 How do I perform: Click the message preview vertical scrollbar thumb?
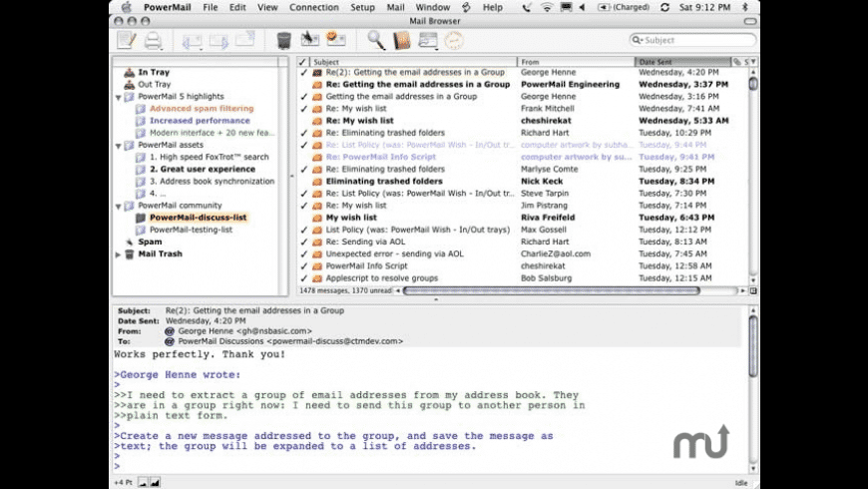tap(753, 346)
